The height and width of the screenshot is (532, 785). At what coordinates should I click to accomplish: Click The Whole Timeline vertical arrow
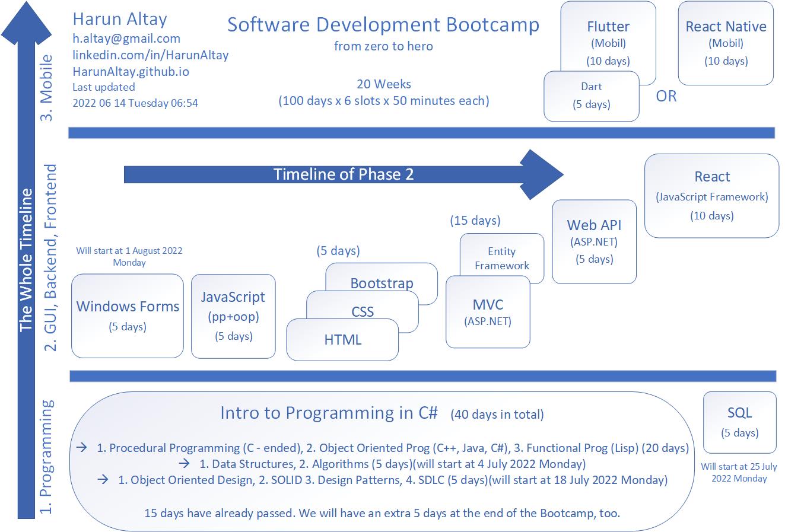[x=25, y=261]
